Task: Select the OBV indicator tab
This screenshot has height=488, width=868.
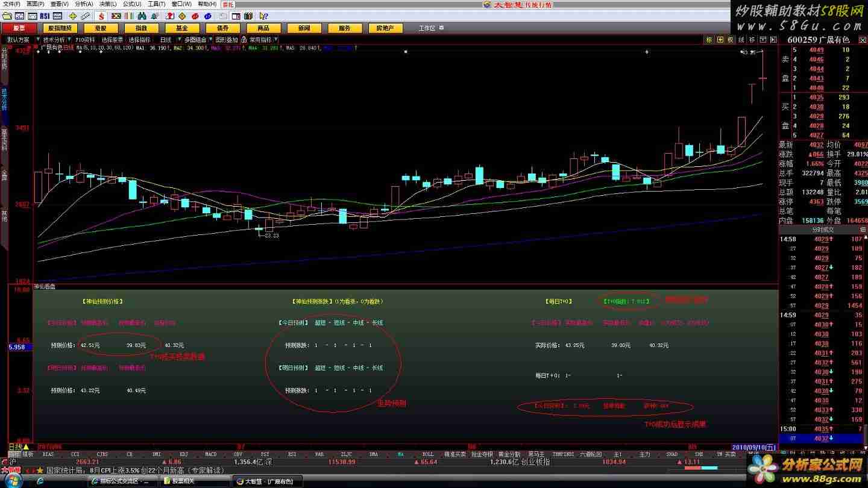Action: click(237, 454)
